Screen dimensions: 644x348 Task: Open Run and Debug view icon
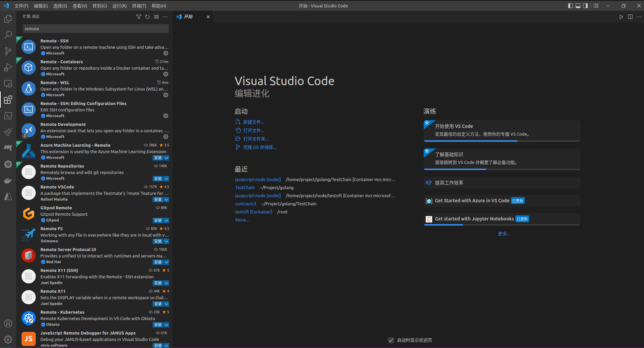(8, 67)
